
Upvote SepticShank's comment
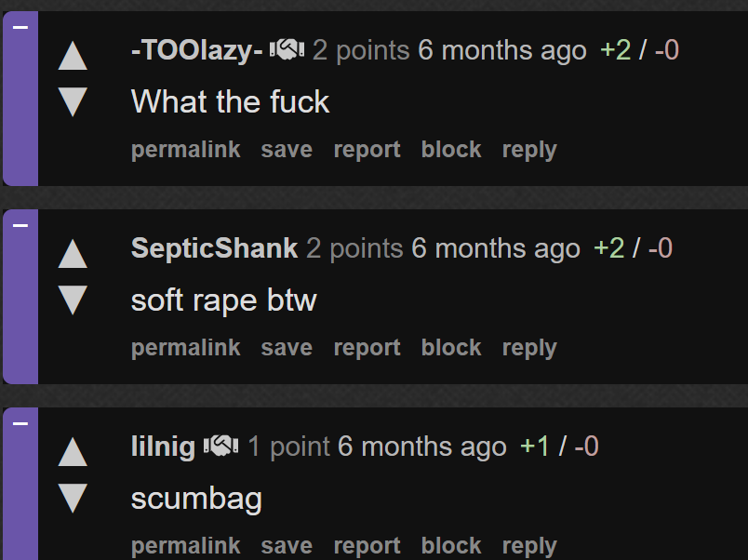73,254
